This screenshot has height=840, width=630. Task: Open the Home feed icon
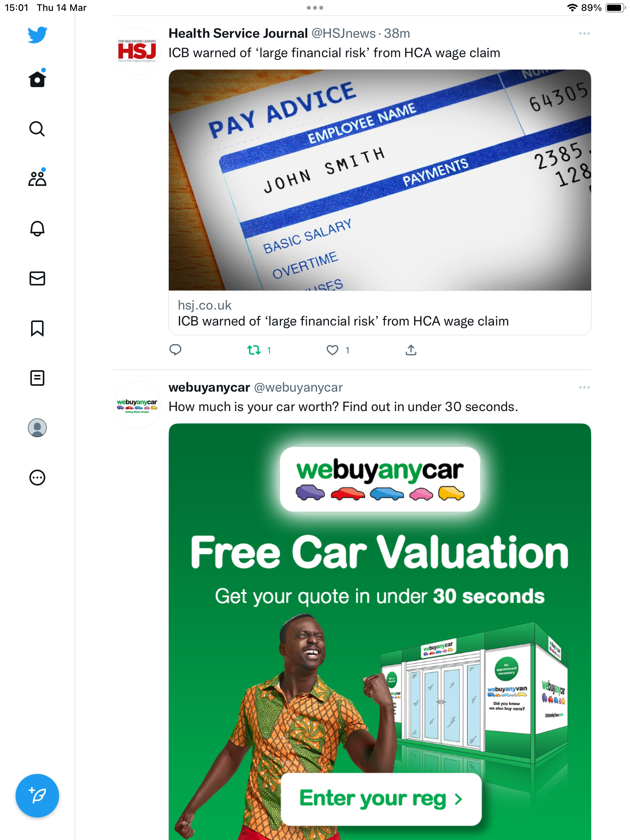point(37,79)
